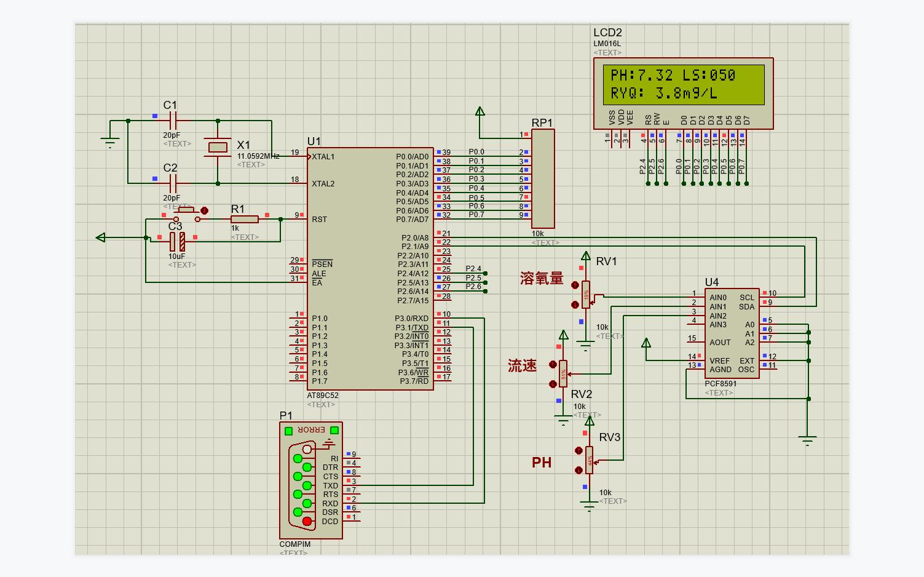The width and height of the screenshot is (924, 577).
Task: Click the PCF8591 part name text
Action: pos(721,384)
